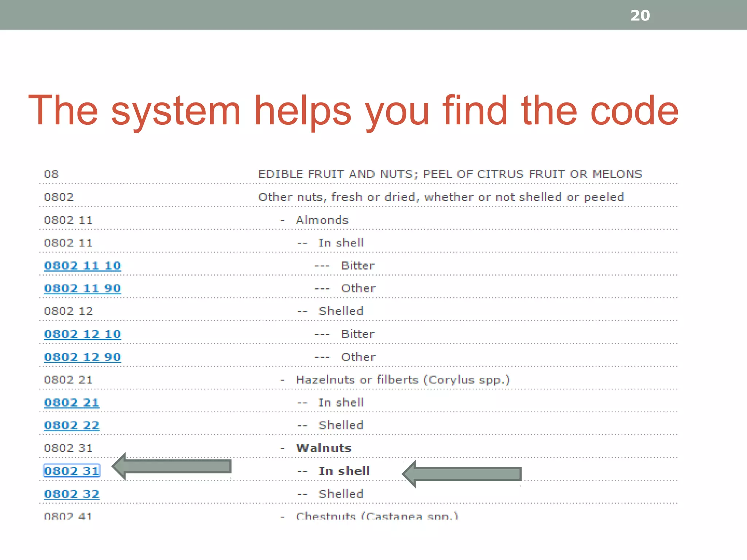Select the bold In shell walnut description
The height and width of the screenshot is (560, 747).
(x=344, y=471)
